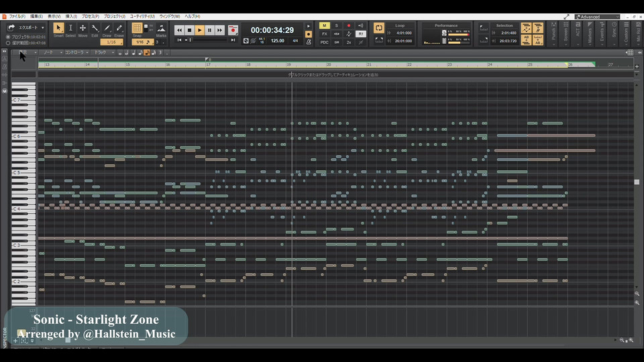Image resolution: width=644 pixels, height=362 pixels.
Task: Activate the Move tool
Action: [83, 28]
